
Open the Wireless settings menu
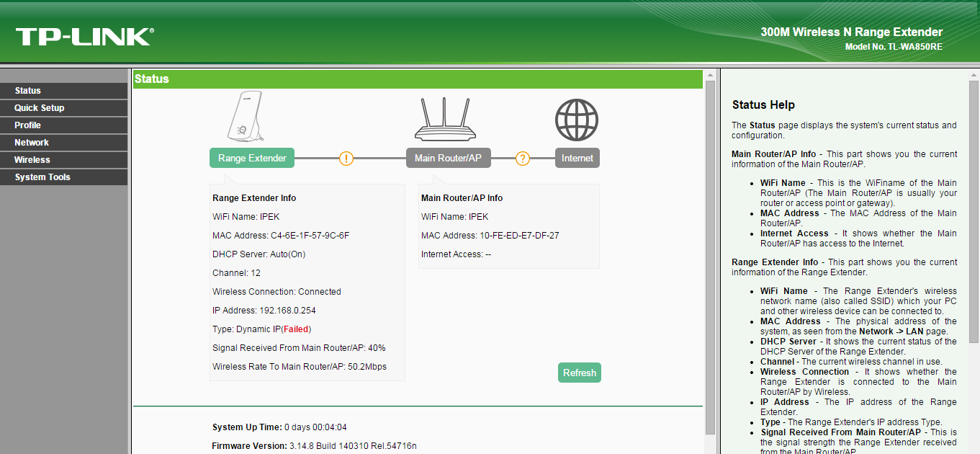pyautogui.click(x=64, y=160)
